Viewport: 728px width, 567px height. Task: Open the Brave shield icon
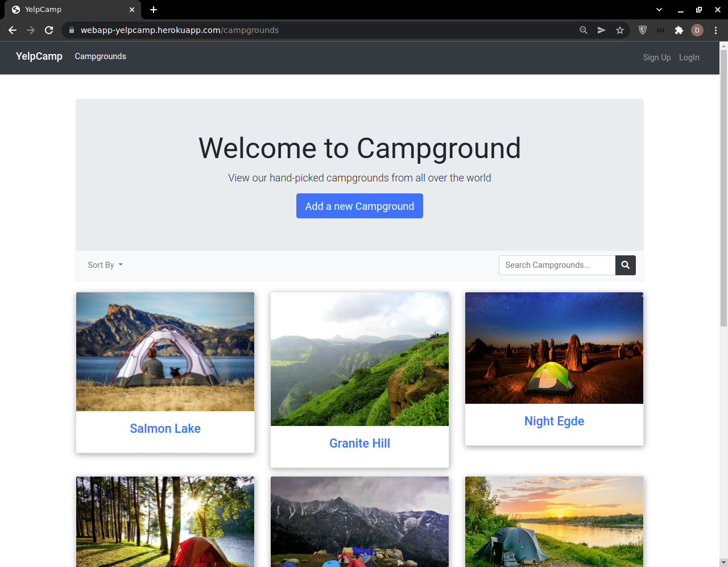click(x=643, y=30)
